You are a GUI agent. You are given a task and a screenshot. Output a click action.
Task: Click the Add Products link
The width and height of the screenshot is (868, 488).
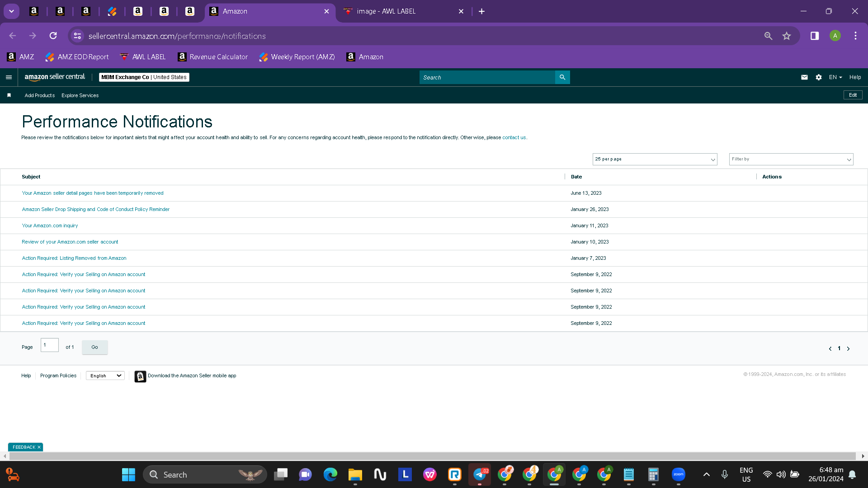(x=40, y=95)
